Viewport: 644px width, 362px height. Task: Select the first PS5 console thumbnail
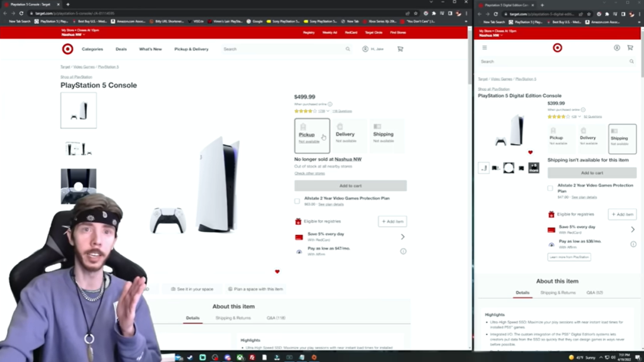pyautogui.click(x=79, y=110)
